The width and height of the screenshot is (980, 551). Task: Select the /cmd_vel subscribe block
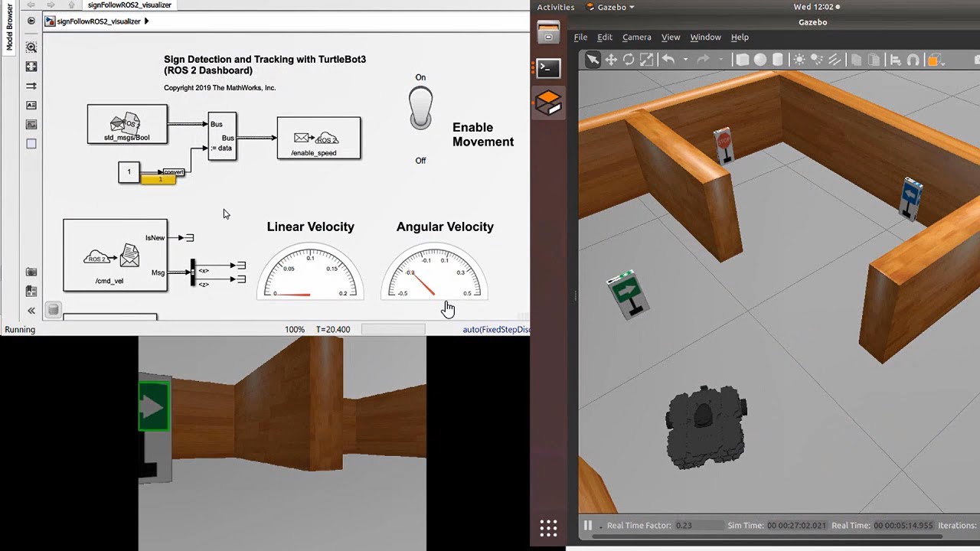(x=115, y=255)
